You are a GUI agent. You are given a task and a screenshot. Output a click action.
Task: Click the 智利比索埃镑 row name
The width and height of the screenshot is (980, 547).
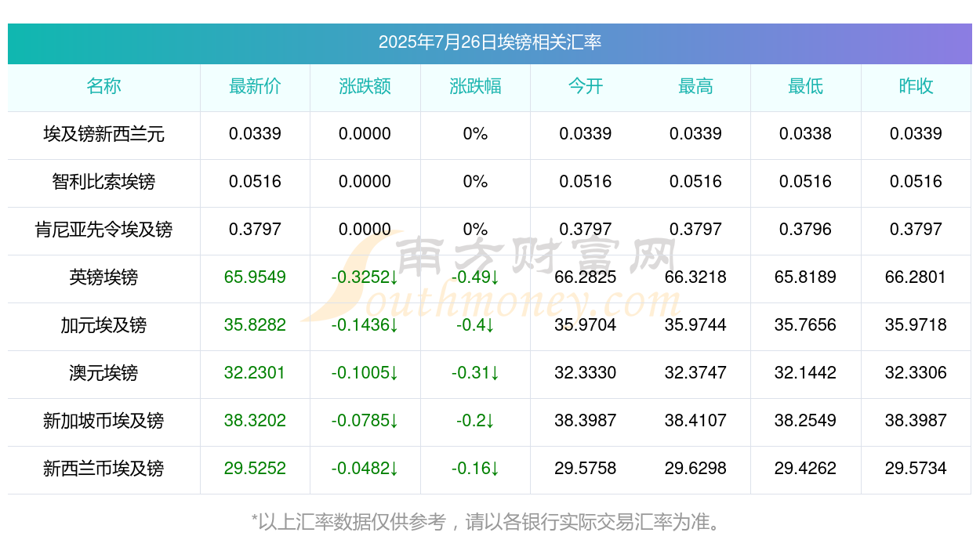coord(103,182)
